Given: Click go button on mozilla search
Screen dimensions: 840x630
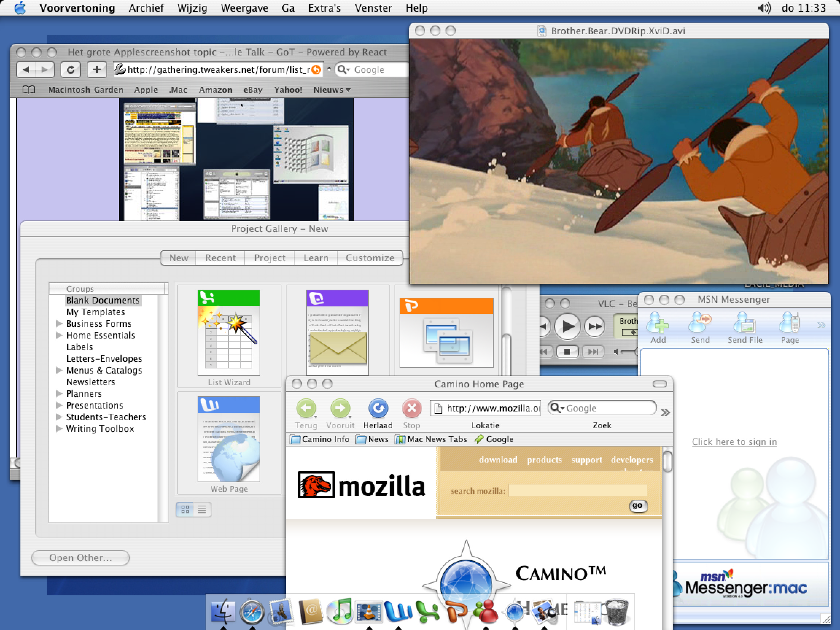Looking at the screenshot, I should click(x=638, y=506).
